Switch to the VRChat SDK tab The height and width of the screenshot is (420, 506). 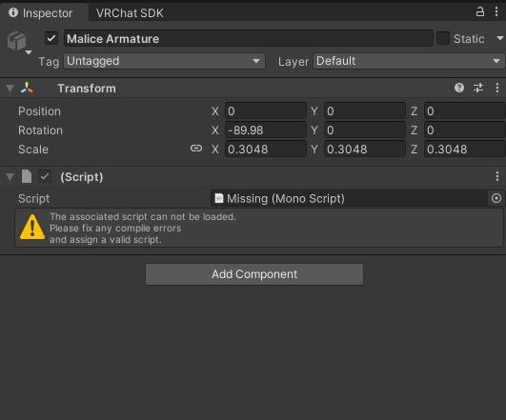click(130, 13)
